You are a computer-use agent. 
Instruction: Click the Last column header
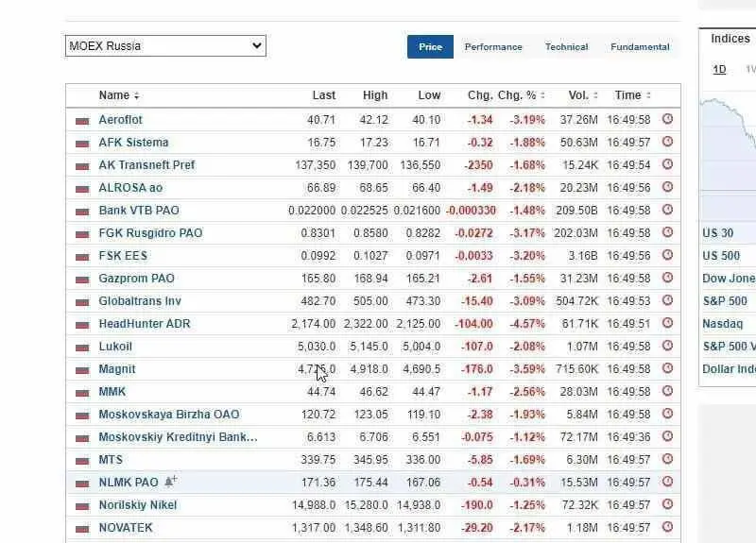point(323,95)
